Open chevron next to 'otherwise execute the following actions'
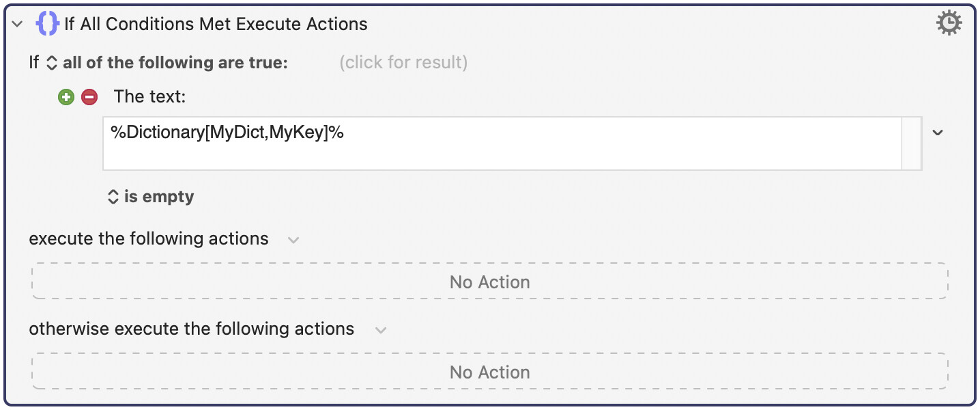Viewport: 980px width, 414px height. 381,330
